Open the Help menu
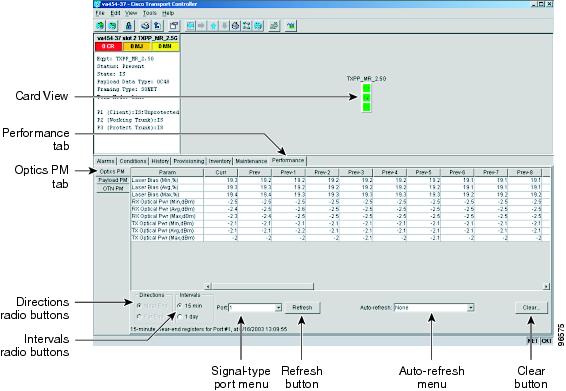The width and height of the screenshot is (566, 391). [x=168, y=13]
